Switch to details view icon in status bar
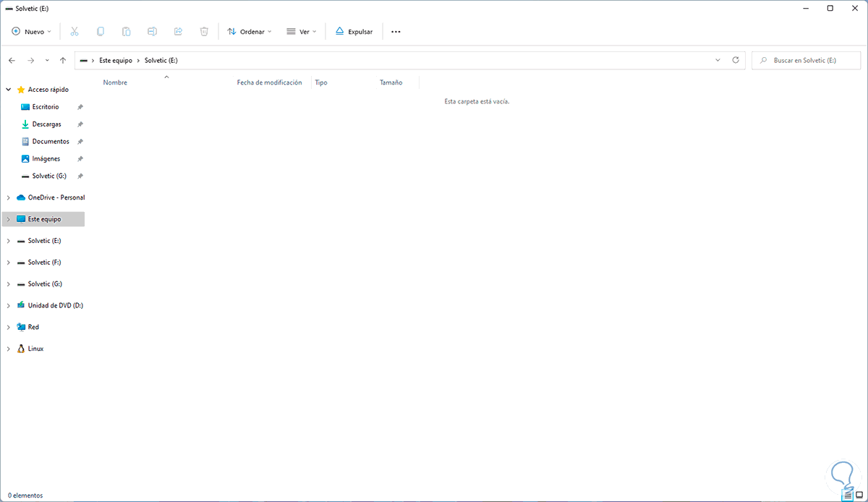This screenshot has height=502, width=868. click(x=848, y=495)
